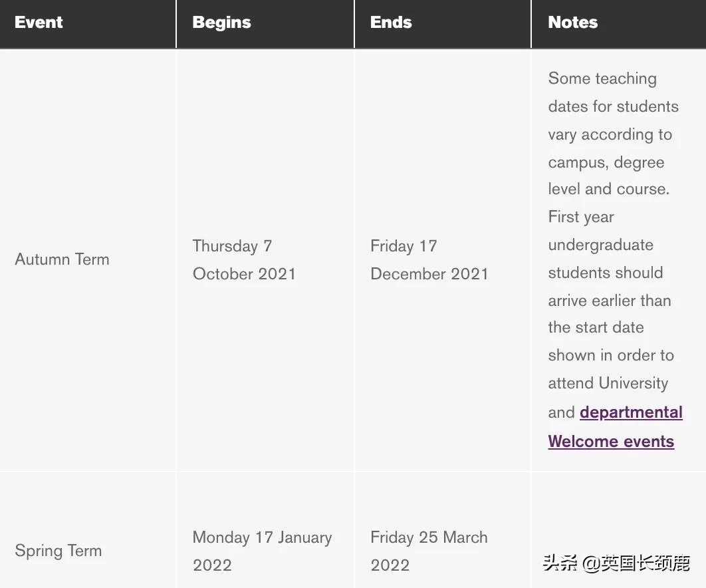Click the Ends column header
Image resolution: width=706 pixels, height=588 pixels.
click(x=391, y=23)
